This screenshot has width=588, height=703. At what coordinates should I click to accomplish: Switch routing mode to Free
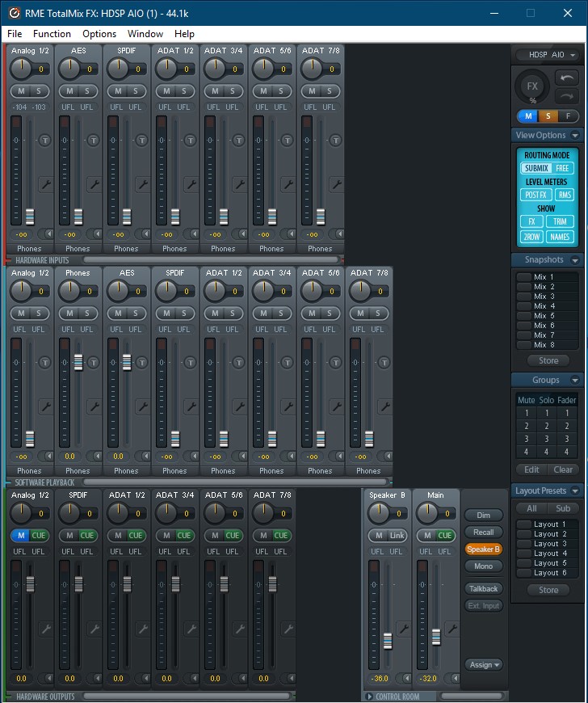pos(562,168)
